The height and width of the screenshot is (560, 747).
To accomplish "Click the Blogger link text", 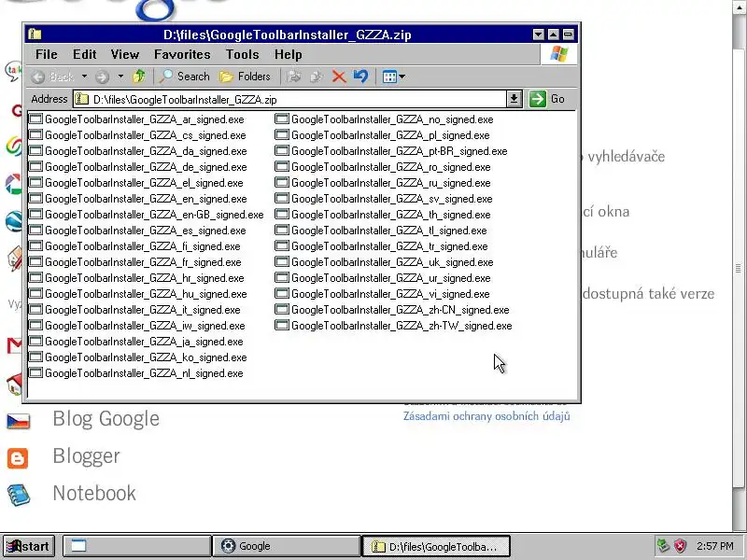I will [x=86, y=455].
